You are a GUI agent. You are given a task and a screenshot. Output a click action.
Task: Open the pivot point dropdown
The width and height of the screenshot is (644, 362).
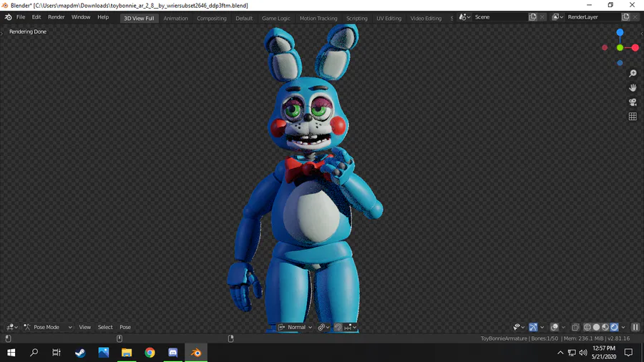[323, 327]
